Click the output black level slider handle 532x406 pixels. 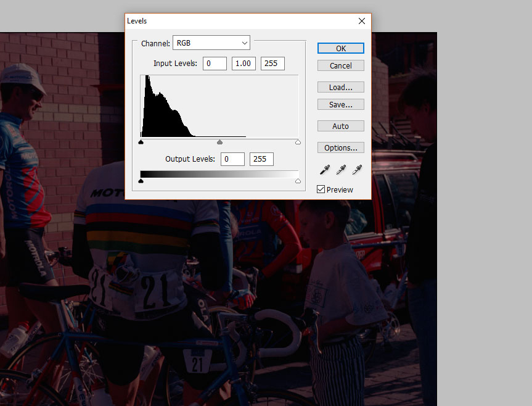tap(141, 181)
